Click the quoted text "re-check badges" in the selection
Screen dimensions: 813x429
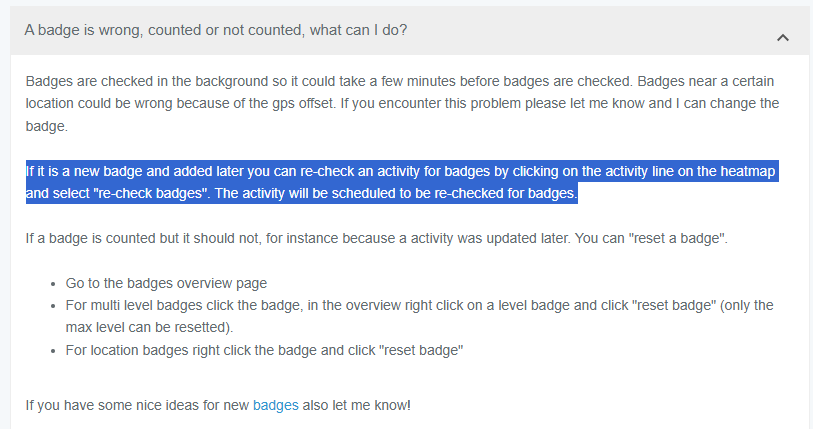click(148, 194)
